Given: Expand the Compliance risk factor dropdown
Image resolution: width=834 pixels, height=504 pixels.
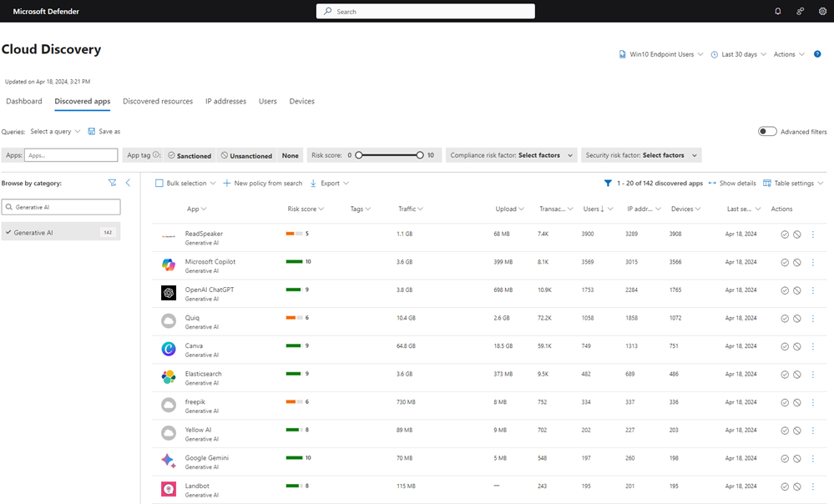Looking at the screenshot, I should 512,155.
